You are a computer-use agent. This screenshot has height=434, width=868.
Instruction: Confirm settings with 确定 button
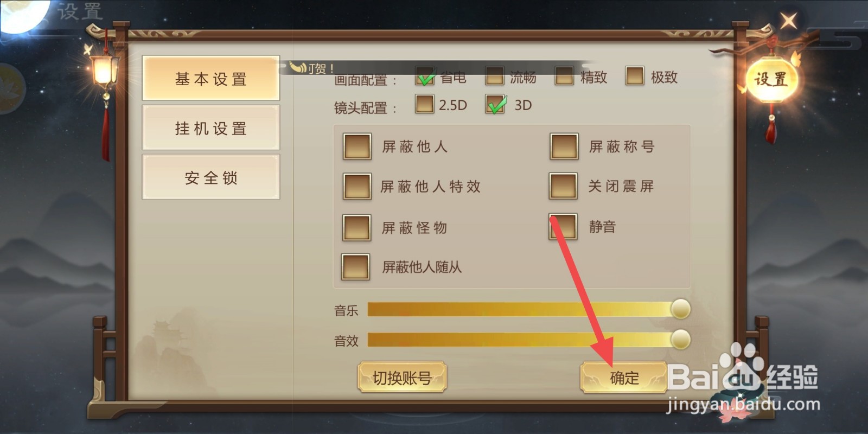(624, 378)
